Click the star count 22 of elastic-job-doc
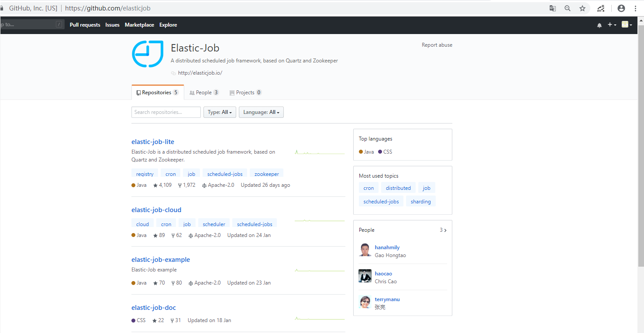The image size is (644, 333). [x=158, y=320]
